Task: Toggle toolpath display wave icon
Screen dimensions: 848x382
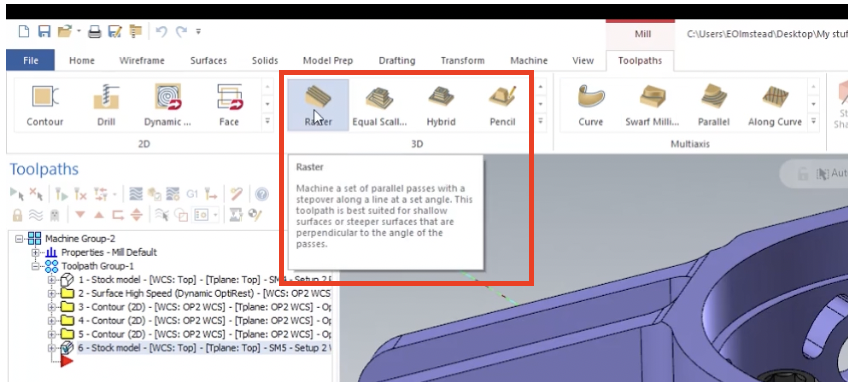Action: tap(36, 215)
